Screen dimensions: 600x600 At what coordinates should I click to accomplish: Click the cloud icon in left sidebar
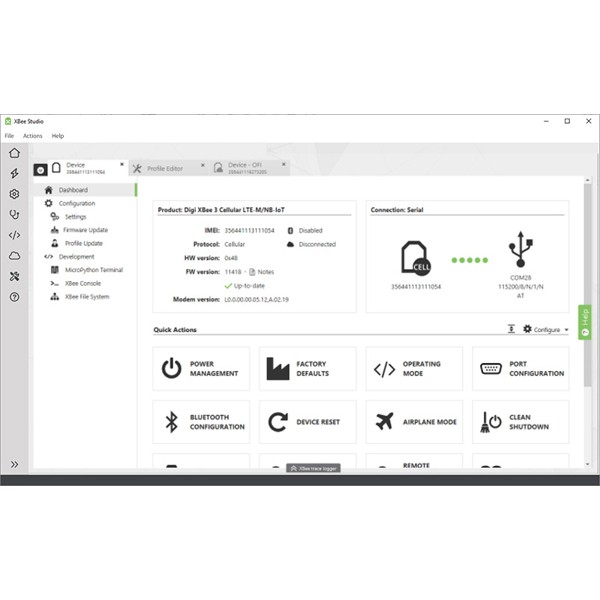point(15,256)
